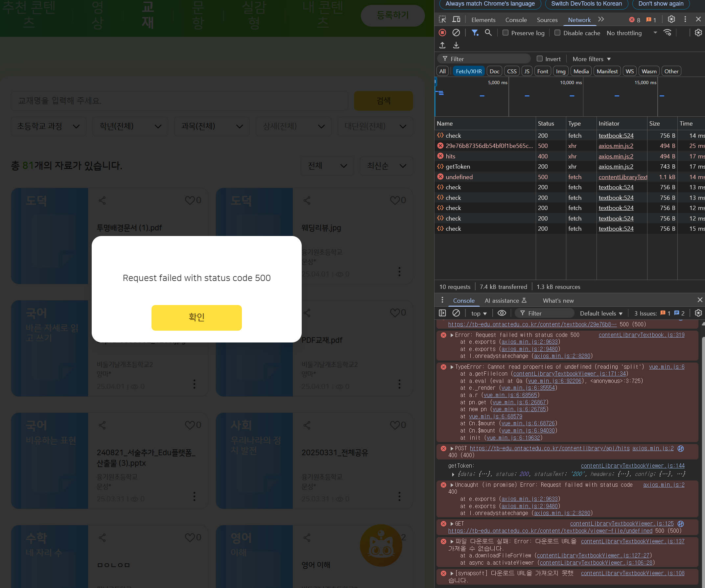Open DevTools settings gear icon
This screenshot has height=588, width=705.
[x=671, y=19]
